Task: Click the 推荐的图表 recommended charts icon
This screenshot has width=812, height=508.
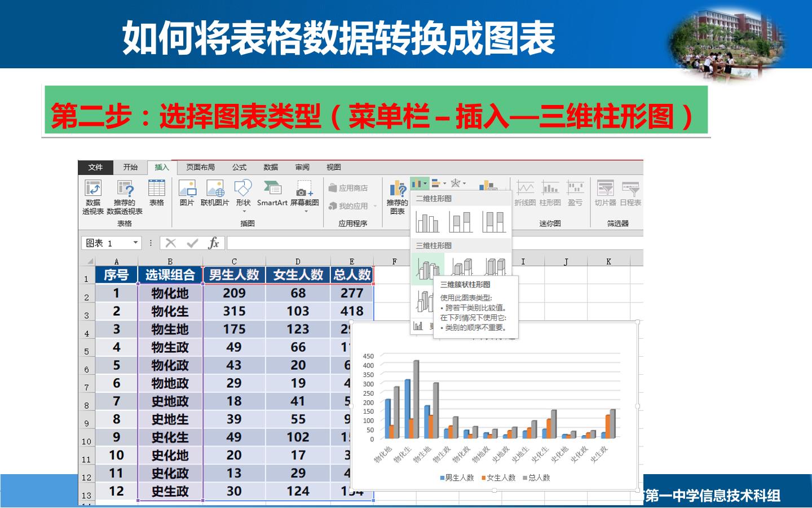Action: (398, 196)
